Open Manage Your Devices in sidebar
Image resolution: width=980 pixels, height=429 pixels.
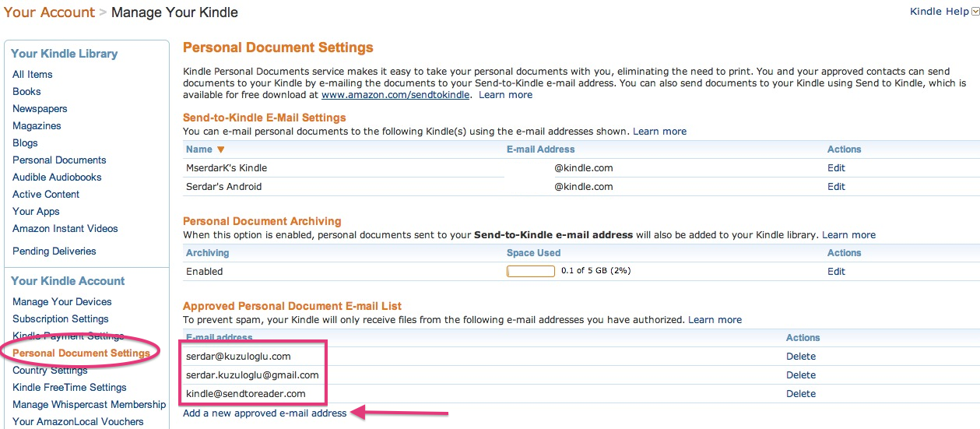pyautogui.click(x=62, y=302)
